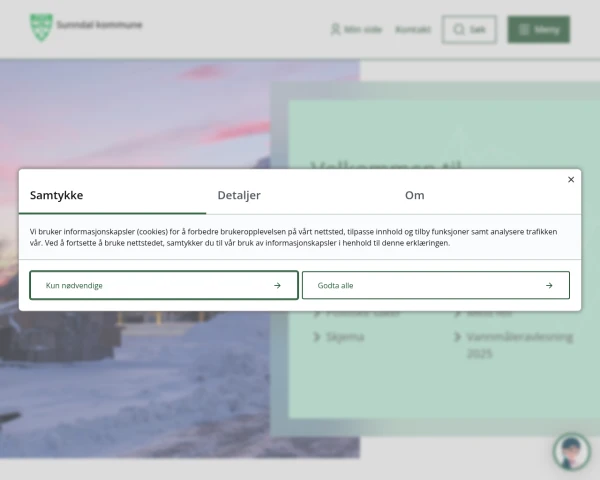Accept all cookies with Godta alle
Viewport: 600px width, 480px height.
(436, 285)
